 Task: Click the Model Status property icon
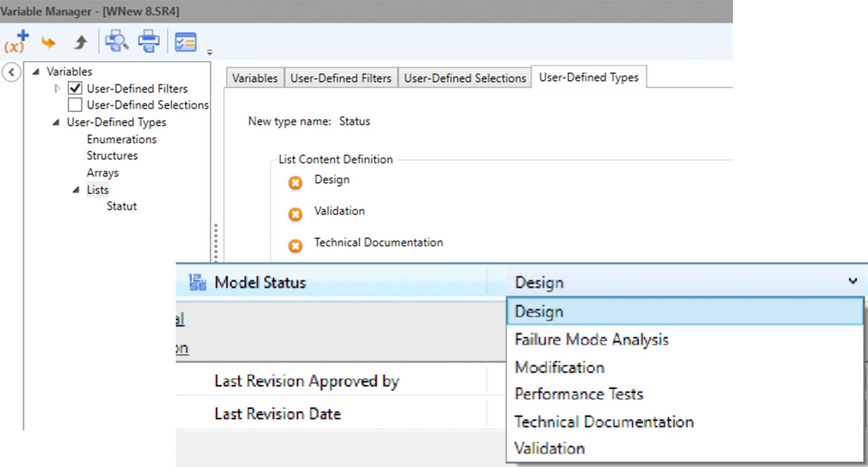click(x=197, y=282)
